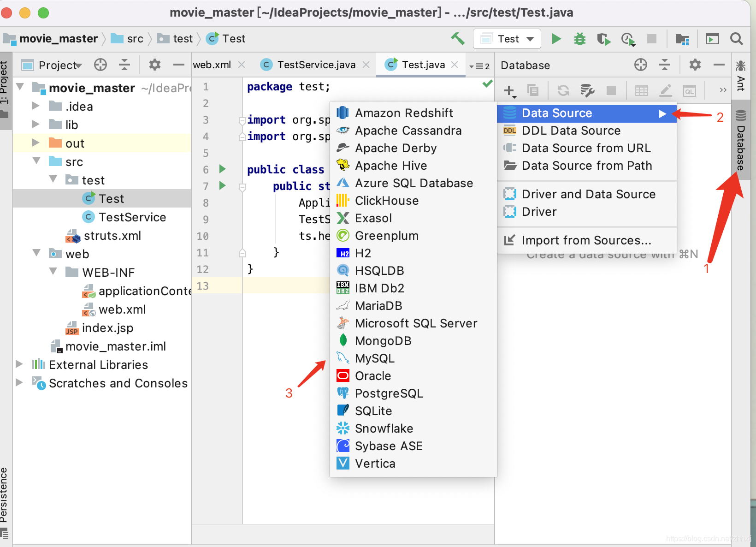The width and height of the screenshot is (756, 547).
Task: Choose Data Source from Path
Action: pos(587,166)
